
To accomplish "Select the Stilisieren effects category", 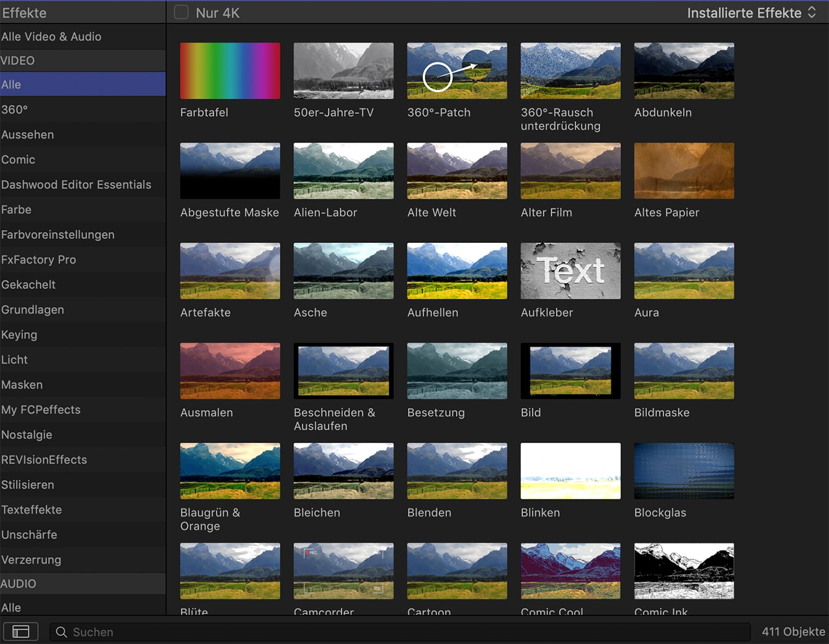I will click(28, 485).
